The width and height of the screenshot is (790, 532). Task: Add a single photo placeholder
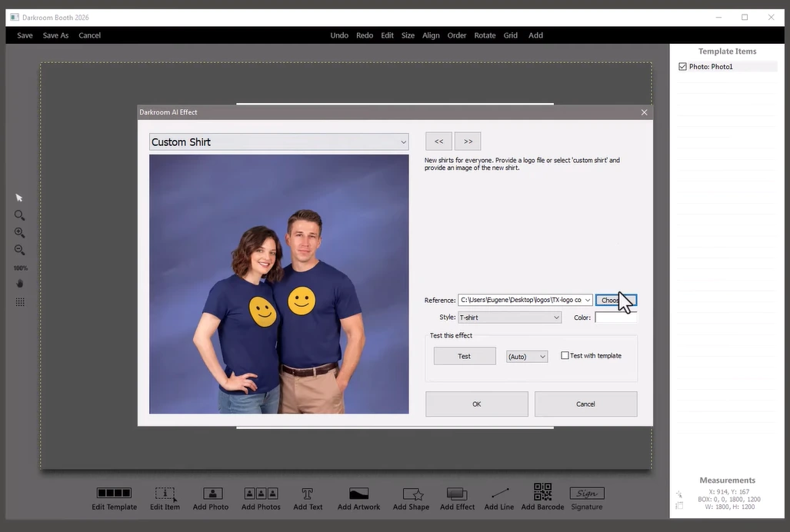pos(211,498)
